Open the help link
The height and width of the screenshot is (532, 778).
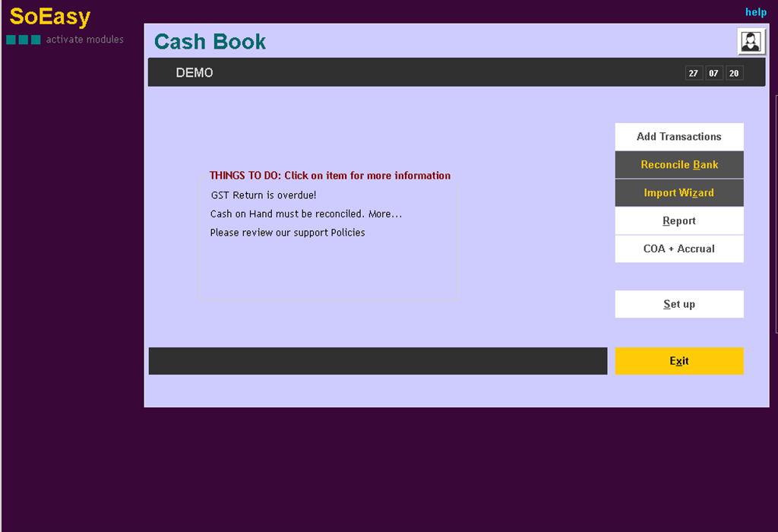pyautogui.click(x=756, y=12)
